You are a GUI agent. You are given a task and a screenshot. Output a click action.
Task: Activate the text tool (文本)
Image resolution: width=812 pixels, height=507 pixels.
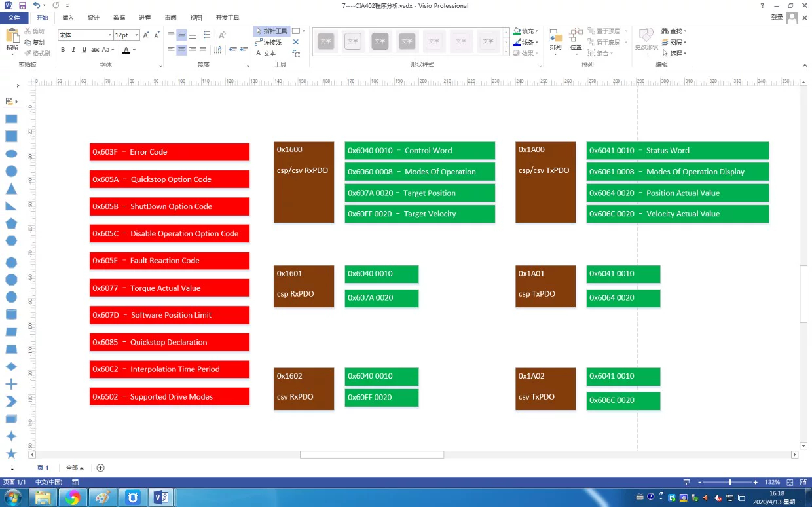click(x=266, y=53)
